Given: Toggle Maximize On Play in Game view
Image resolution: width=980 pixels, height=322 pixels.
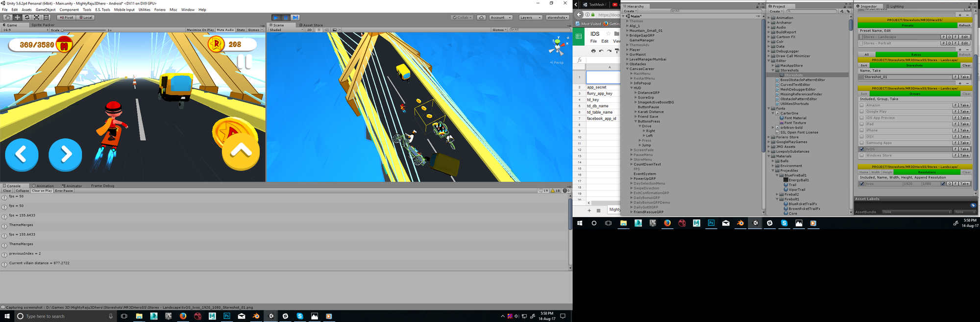Looking at the screenshot, I should [x=200, y=30].
